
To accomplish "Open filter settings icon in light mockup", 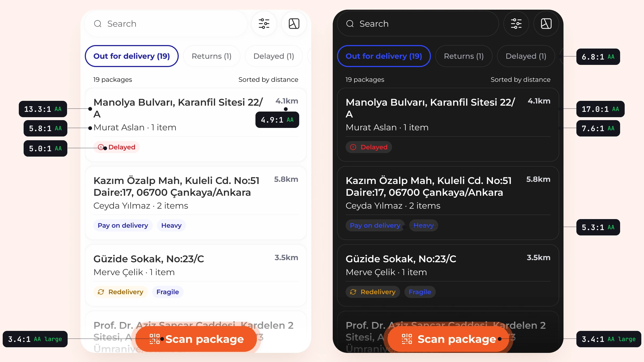I will pos(264,24).
